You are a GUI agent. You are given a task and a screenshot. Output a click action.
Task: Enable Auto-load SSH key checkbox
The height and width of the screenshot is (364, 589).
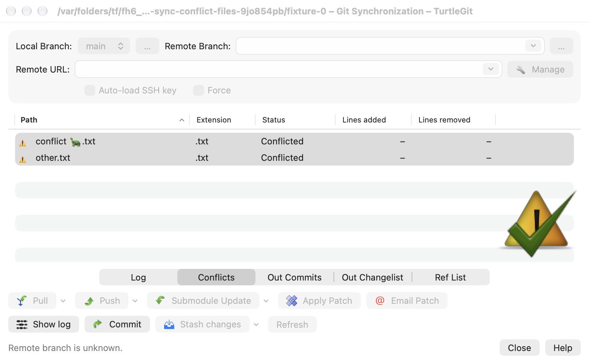[90, 90]
